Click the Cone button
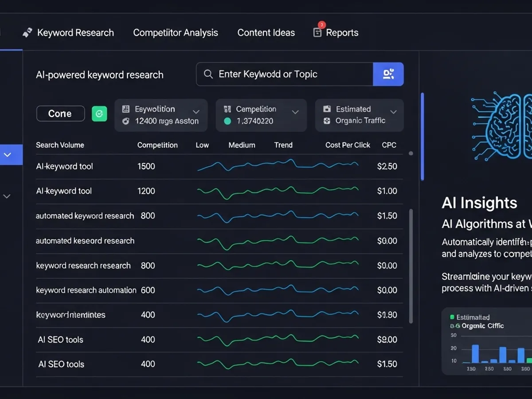 click(x=60, y=113)
